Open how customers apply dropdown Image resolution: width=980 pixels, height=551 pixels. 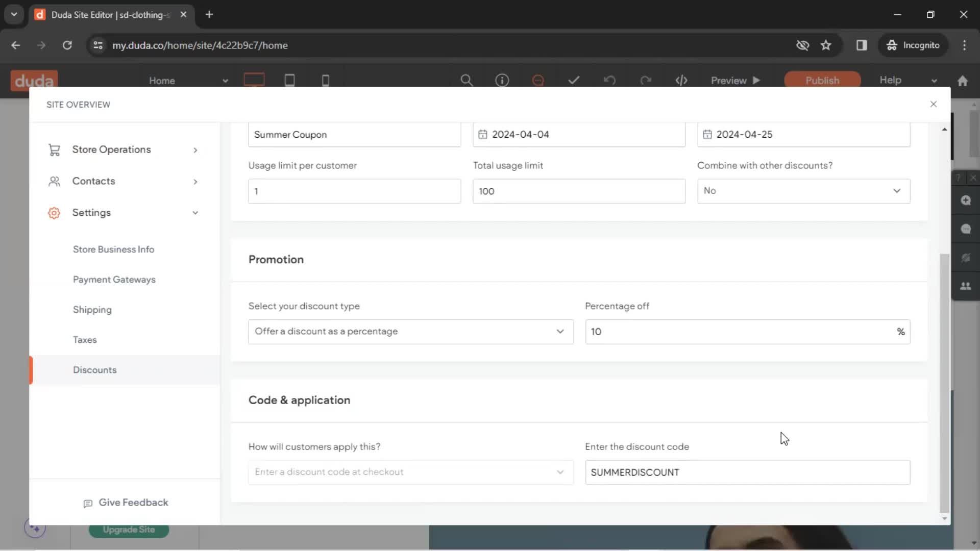tap(410, 472)
